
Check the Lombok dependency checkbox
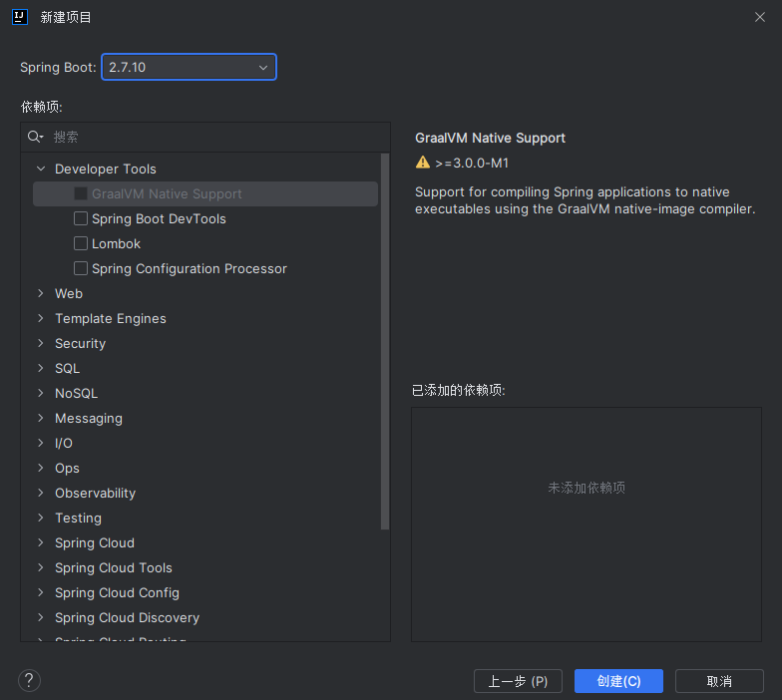pyautogui.click(x=81, y=243)
